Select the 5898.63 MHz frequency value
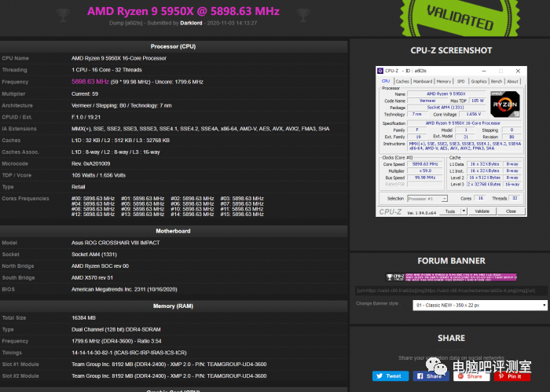Viewport: 550px width, 392px height. click(90, 82)
